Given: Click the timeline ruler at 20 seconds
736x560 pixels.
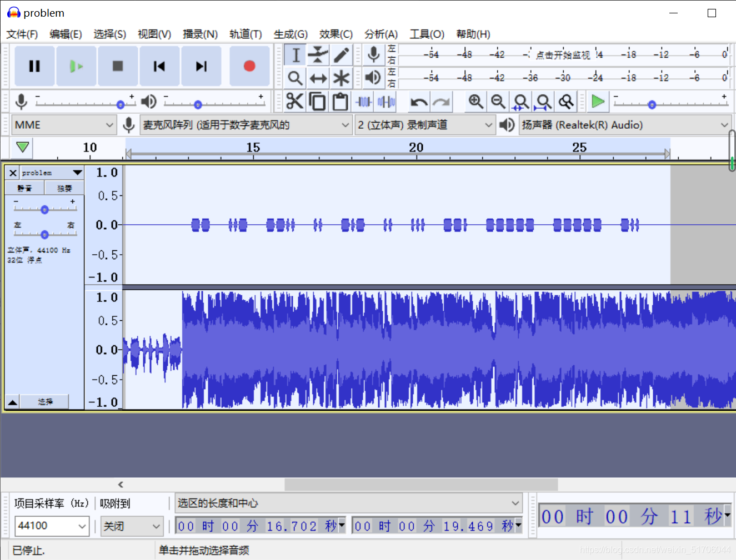Looking at the screenshot, I should pos(417,148).
